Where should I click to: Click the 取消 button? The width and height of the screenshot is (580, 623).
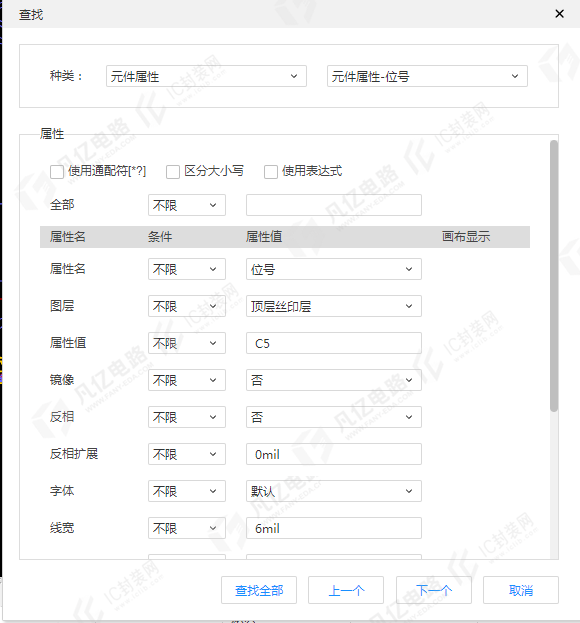coord(521,590)
